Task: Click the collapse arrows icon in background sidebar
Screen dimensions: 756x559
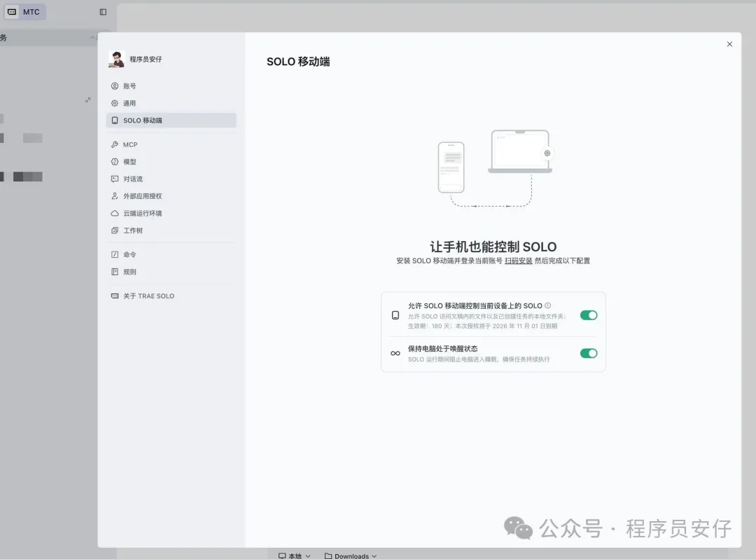Action: coord(87,100)
